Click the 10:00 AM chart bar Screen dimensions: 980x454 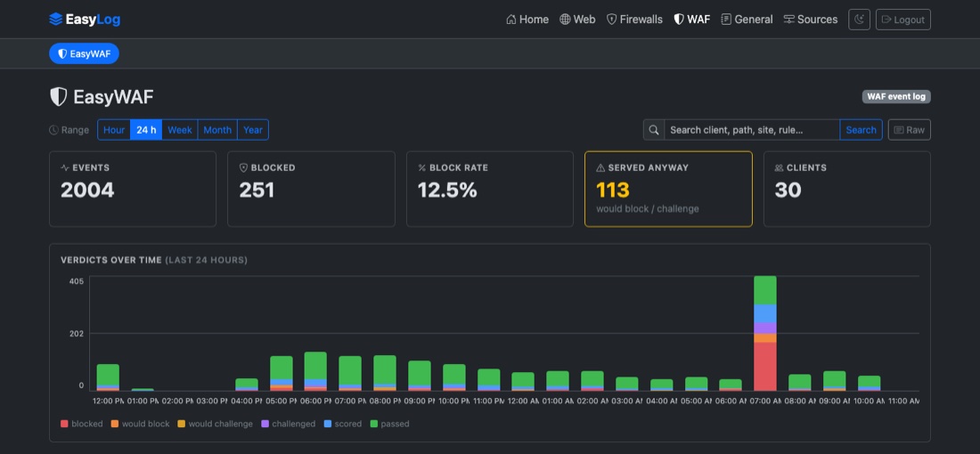[x=869, y=384]
